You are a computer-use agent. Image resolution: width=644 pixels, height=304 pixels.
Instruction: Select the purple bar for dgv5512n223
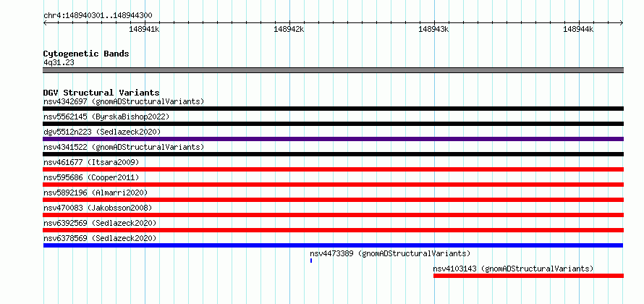[x=333, y=139]
